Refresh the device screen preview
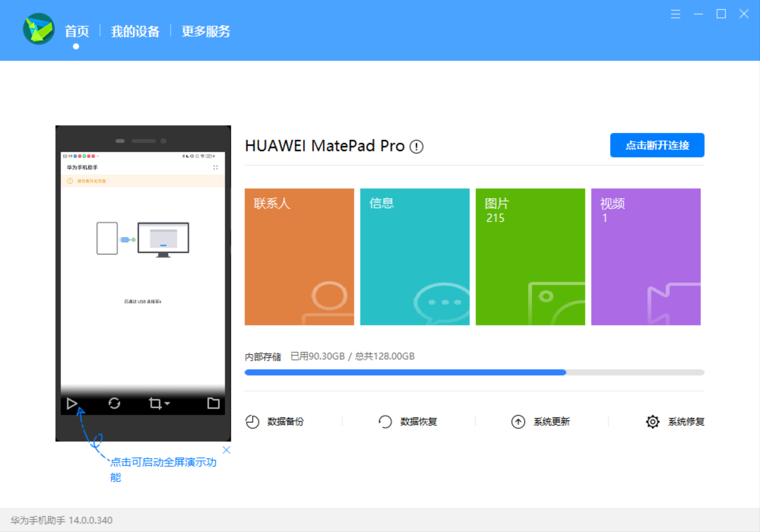Viewport: 760px width, 532px height. tap(115, 403)
